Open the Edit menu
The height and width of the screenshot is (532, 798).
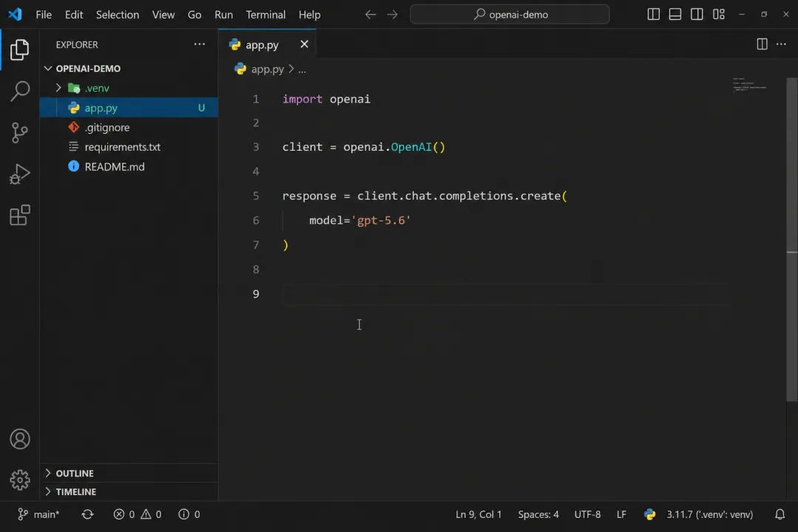point(74,14)
